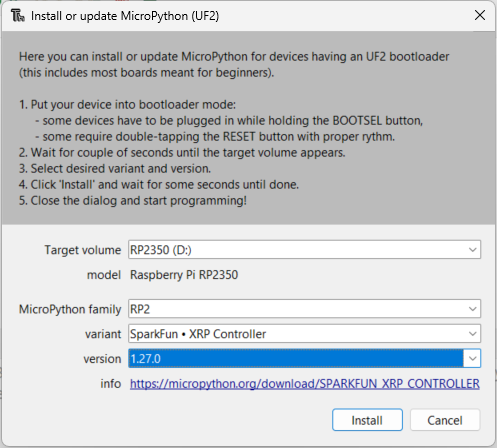Click the MicroPython family field showing RP2

coord(304,309)
